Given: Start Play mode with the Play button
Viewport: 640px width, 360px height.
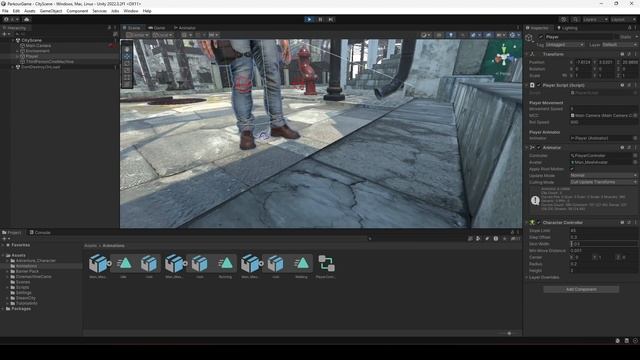Looking at the screenshot, I should (x=309, y=19).
